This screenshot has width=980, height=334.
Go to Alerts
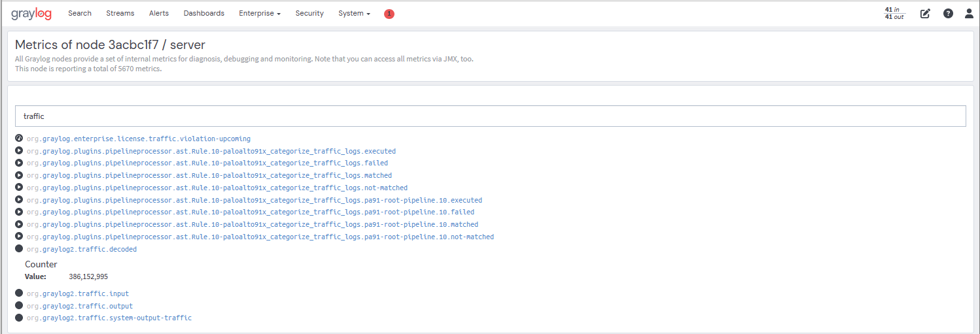pos(159,13)
